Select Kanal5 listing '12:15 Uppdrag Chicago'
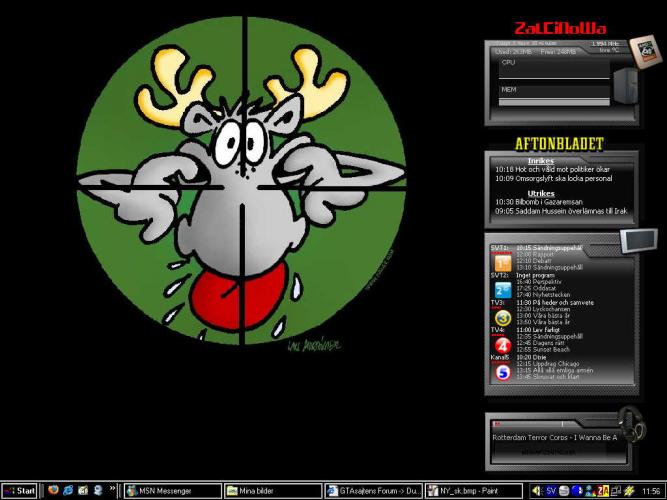 tap(547, 364)
